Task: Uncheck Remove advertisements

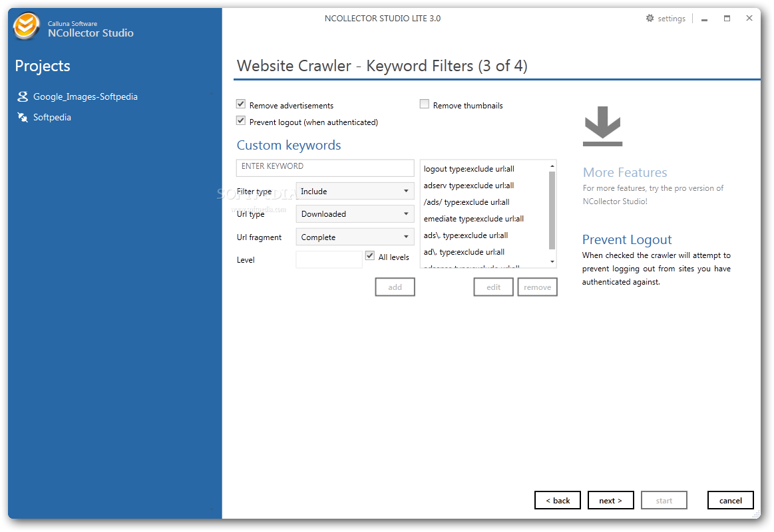Action: click(241, 104)
